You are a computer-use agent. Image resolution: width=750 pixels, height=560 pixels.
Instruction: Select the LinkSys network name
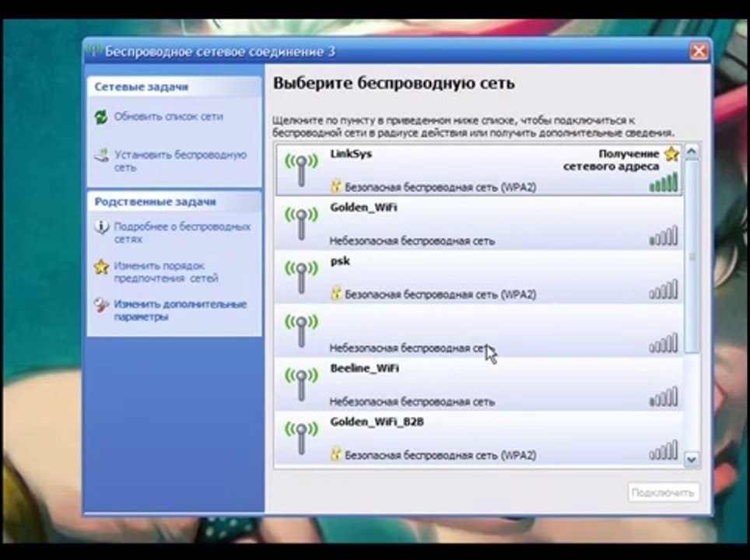[351, 154]
